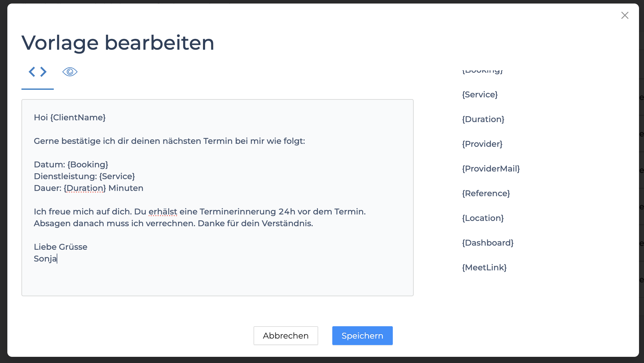Open the preview eye tab
Viewport: 644px width, 363px height.
click(70, 72)
